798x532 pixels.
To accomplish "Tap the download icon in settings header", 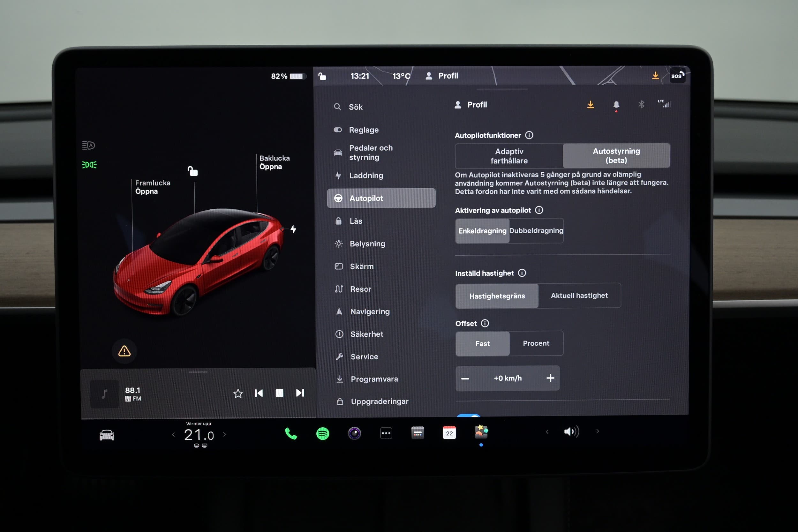I will [590, 104].
